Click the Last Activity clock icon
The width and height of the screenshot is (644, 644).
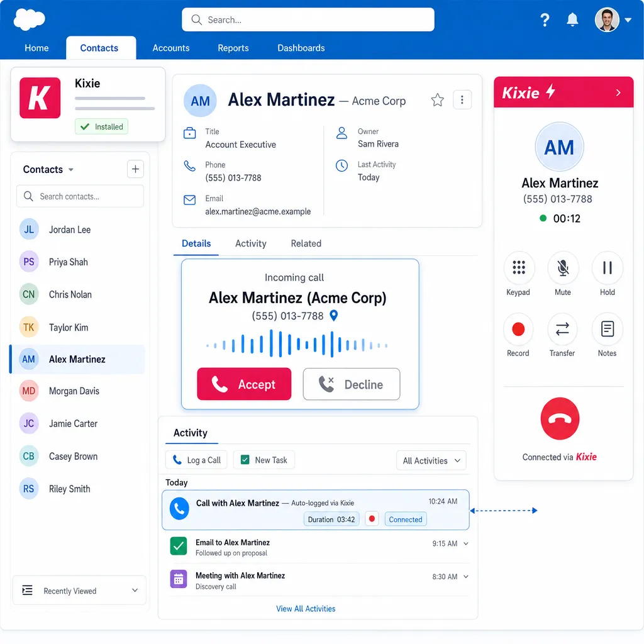point(341,165)
